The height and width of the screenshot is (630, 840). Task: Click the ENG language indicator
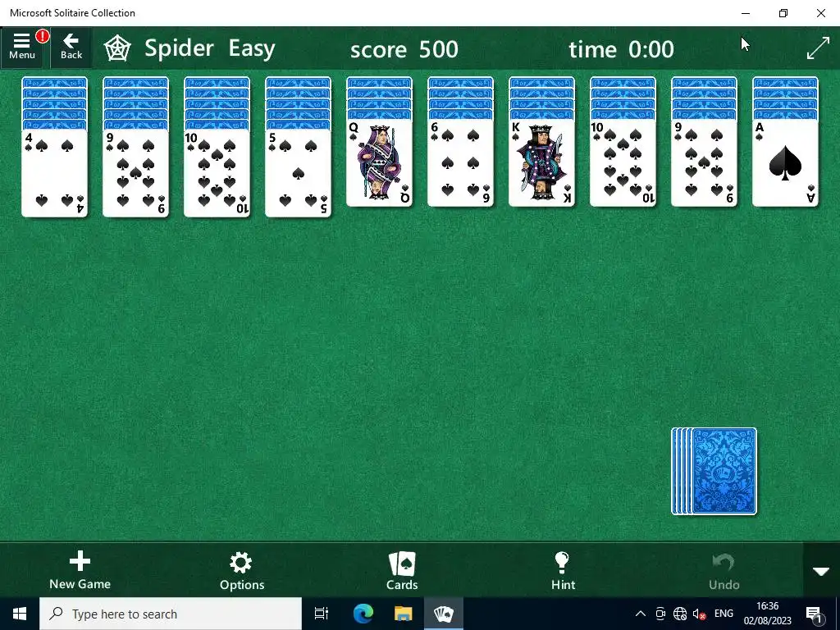724,614
